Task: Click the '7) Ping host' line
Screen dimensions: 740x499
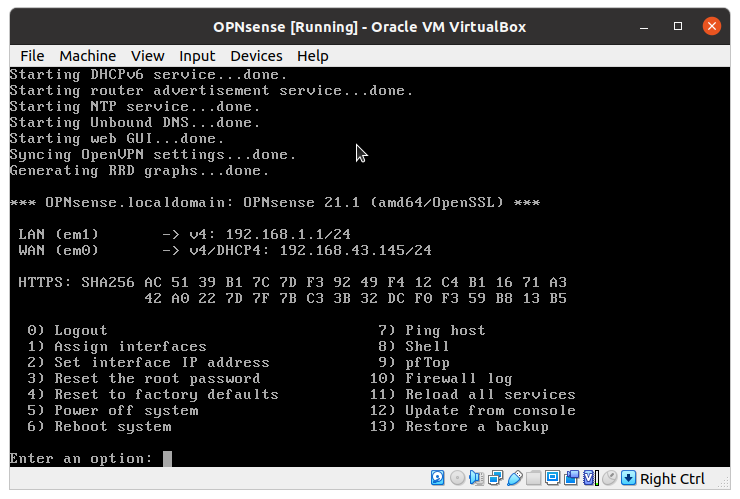Action: pyautogui.click(x=432, y=330)
